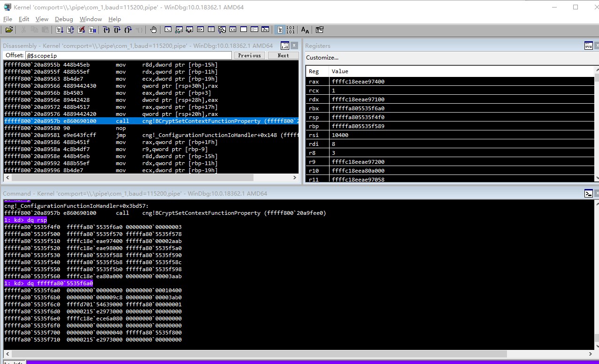
Task: Click the nop instruction line in Disassembly
Action: (151, 128)
